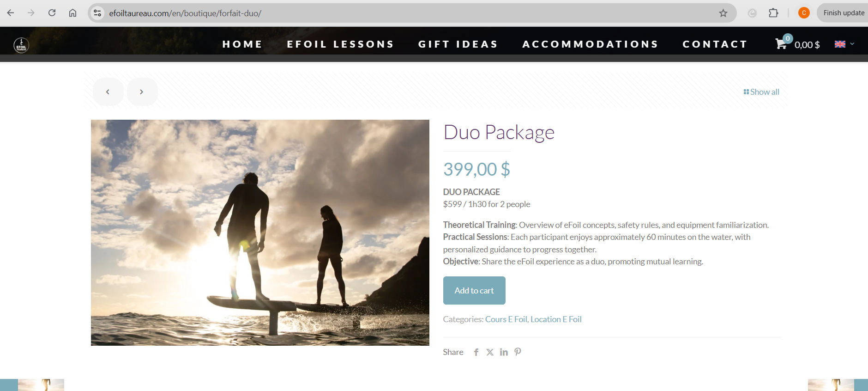
Task: Click the eFoil site logo
Action: (x=21, y=45)
